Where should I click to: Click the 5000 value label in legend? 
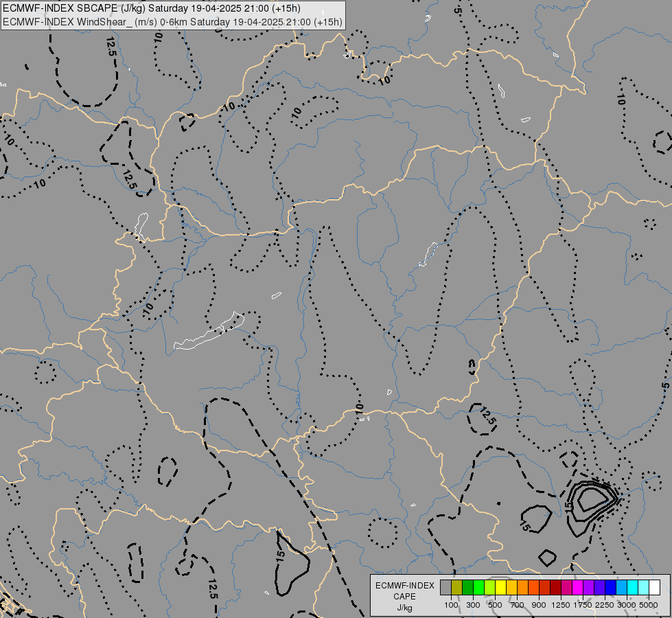click(x=649, y=605)
